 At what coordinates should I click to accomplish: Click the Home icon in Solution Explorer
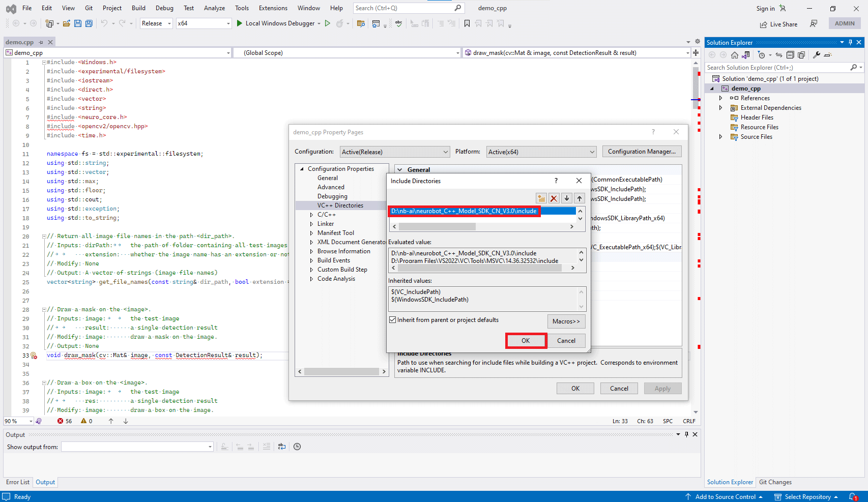(734, 55)
